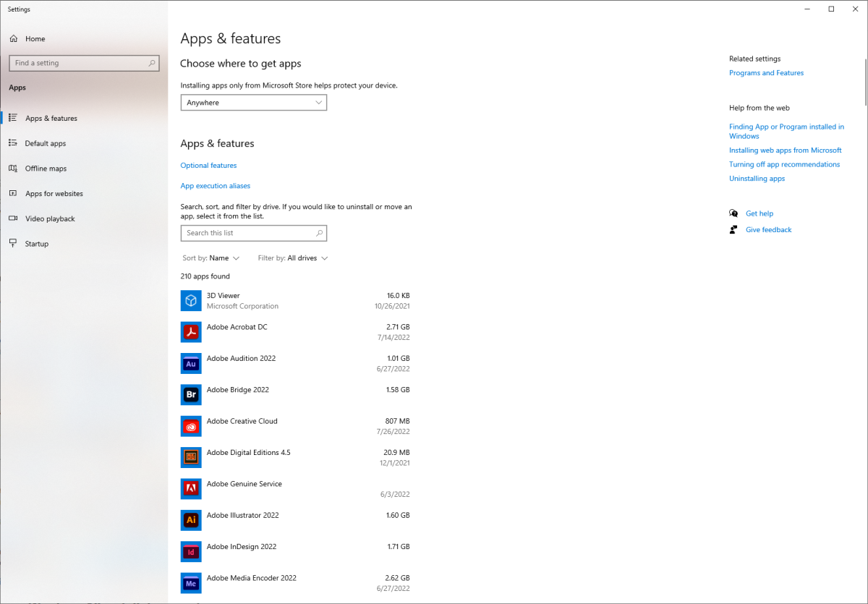The height and width of the screenshot is (604, 868).
Task: Open Programs and Features link
Action: pos(766,73)
